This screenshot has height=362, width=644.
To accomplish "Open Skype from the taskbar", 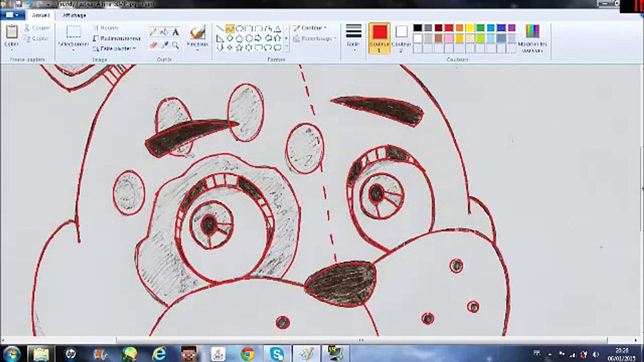I will pyautogui.click(x=277, y=354).
